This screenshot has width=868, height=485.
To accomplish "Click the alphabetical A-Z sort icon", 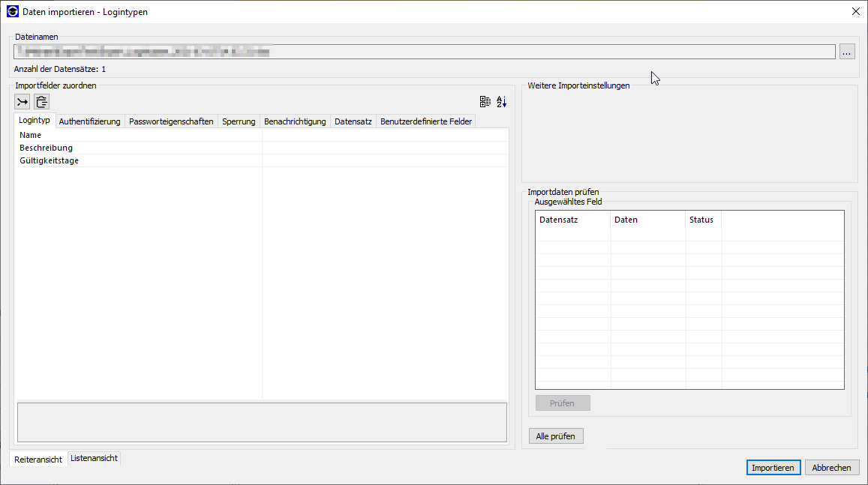I will [502, 102].
